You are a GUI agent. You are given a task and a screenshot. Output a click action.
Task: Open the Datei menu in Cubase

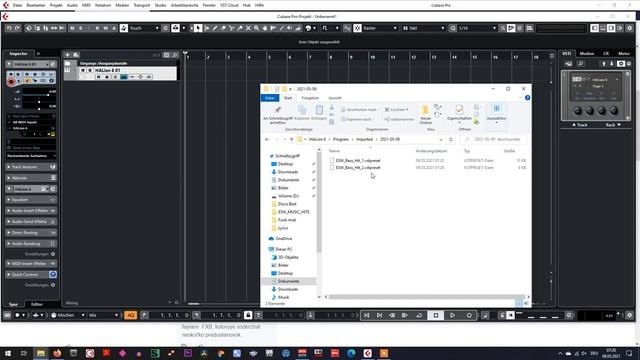17,5
